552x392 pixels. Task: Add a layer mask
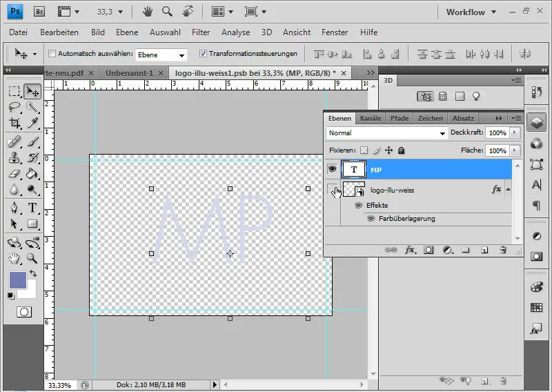(428, 250)
